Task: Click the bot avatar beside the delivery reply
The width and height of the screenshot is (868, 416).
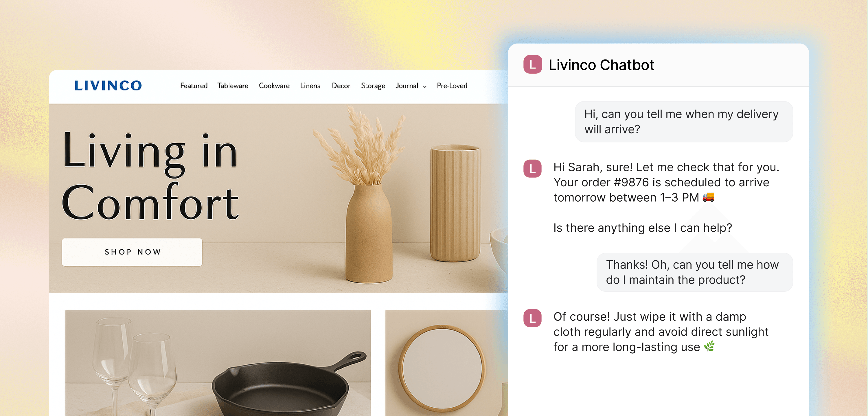Action: click(x=532, y=168)
